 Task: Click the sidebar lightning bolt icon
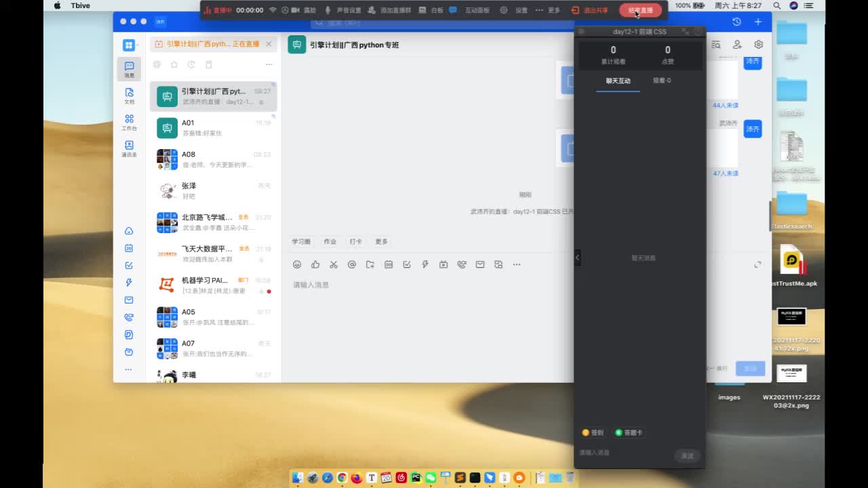pos(129,283)
